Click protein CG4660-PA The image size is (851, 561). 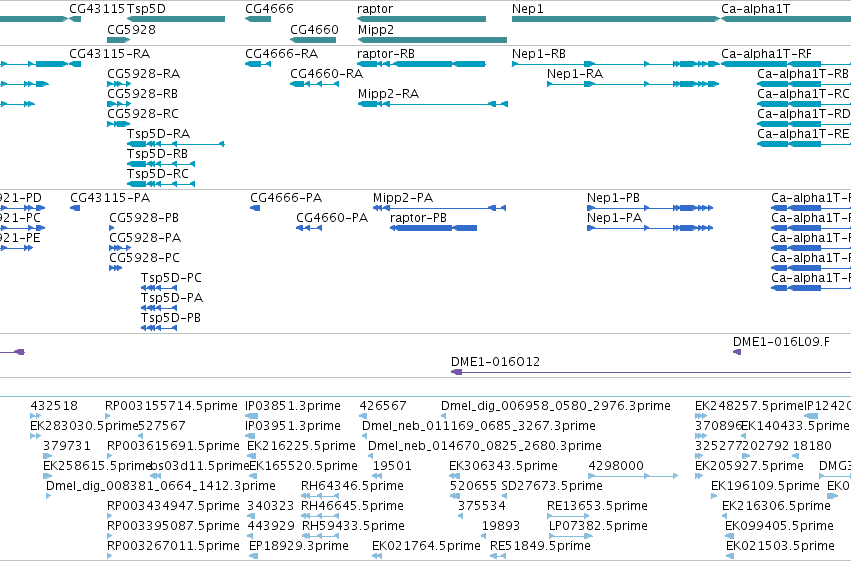click(x=332, y=218)
